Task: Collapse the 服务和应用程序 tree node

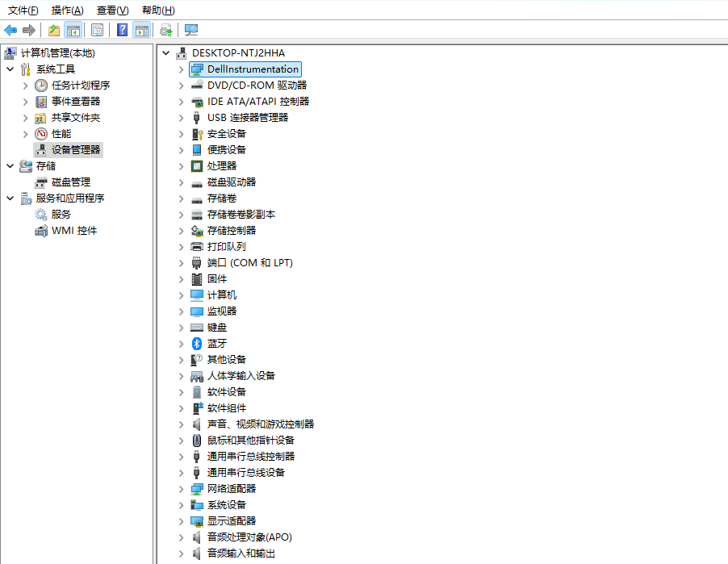Action: pyautogui.click(x=10, y=198)
